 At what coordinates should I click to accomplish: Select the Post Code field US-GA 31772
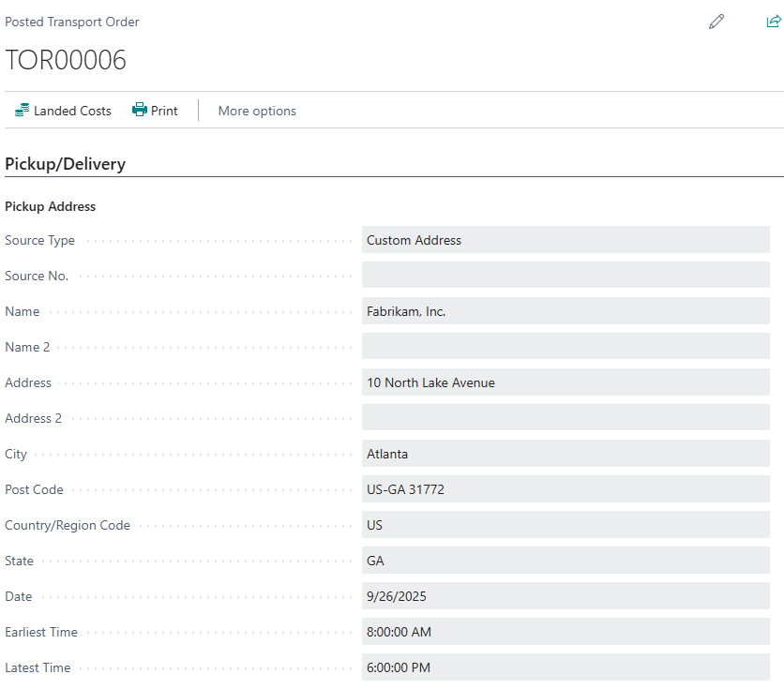coord(565,489)
